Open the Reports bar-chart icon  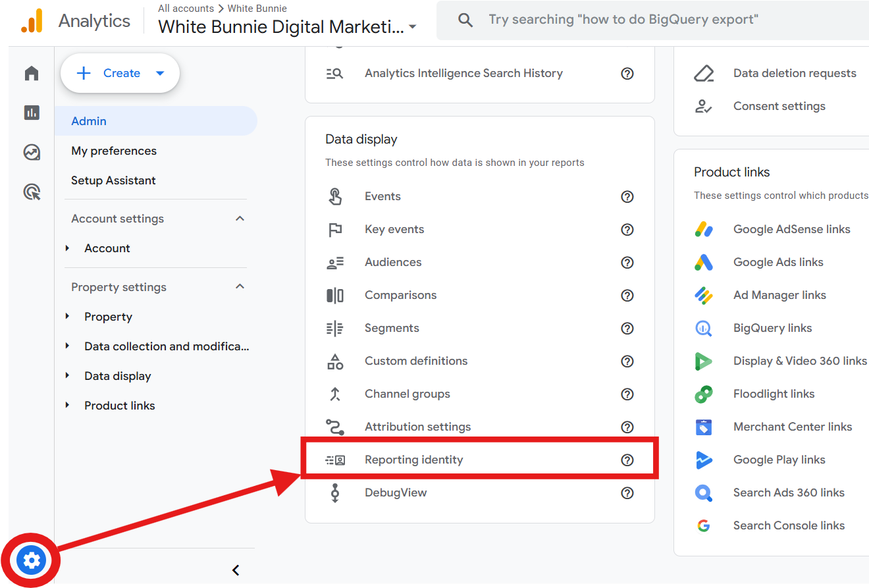click(x=32, y=113)
